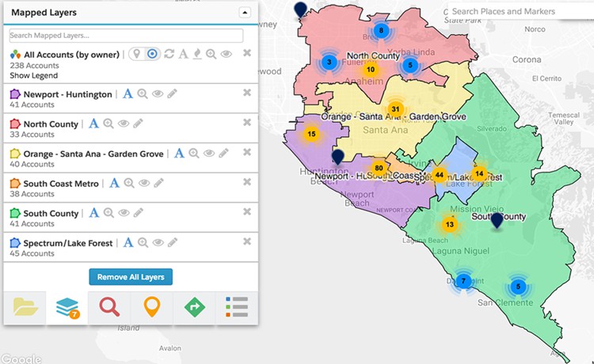Click Remove All Layers button

[x=131, y=277]
